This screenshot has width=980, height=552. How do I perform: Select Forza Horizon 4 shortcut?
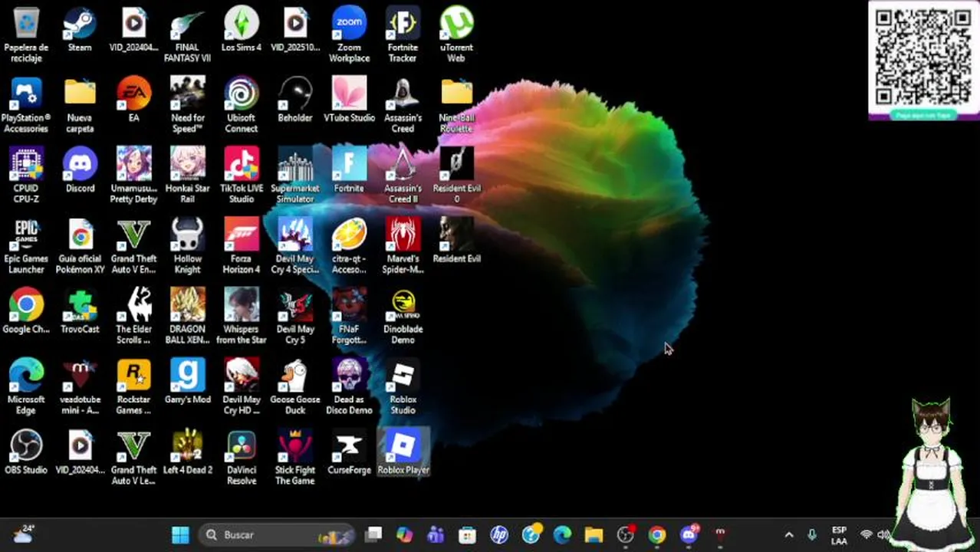pos(242,247)
